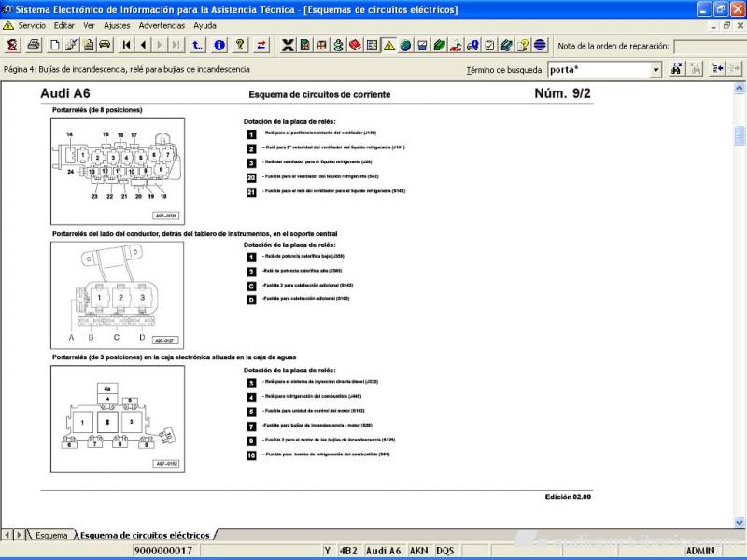
Task: Click the 8-position relay carrier diagram
Action: pos(118,172)
